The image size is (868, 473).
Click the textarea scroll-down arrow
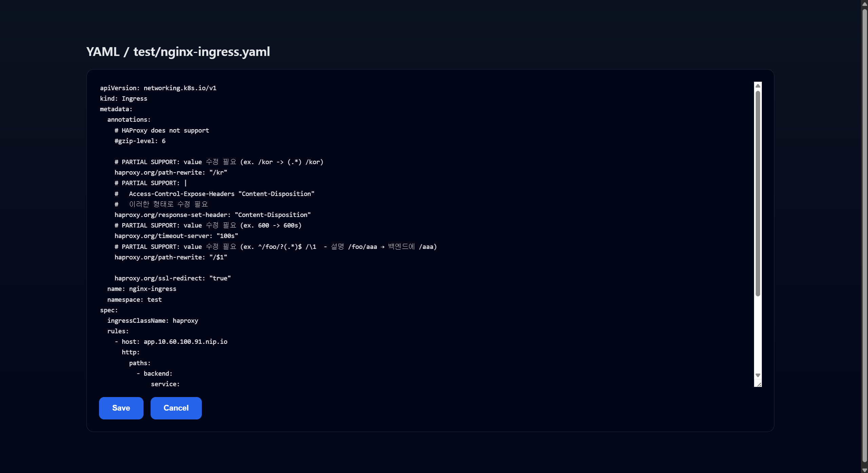pyautogui.click(x=758, y=375)
